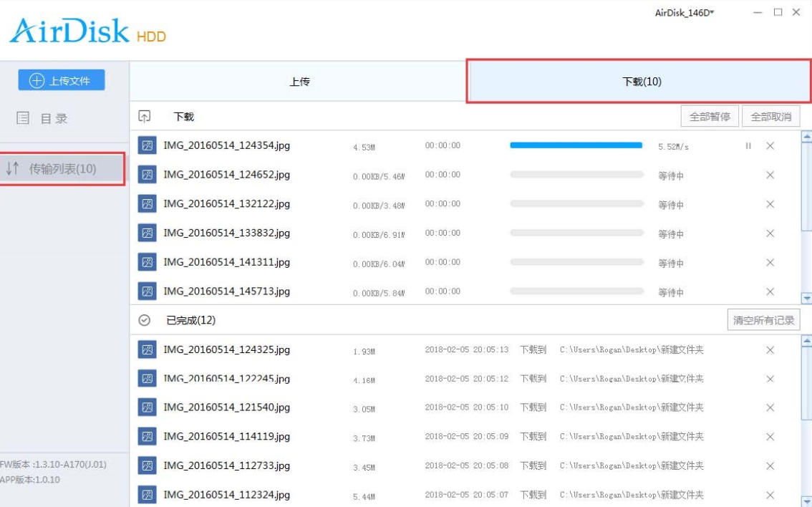
Task: Select 传输列表(10) in the sidebar
Action: pyautogui.click(x=62, y=169)
